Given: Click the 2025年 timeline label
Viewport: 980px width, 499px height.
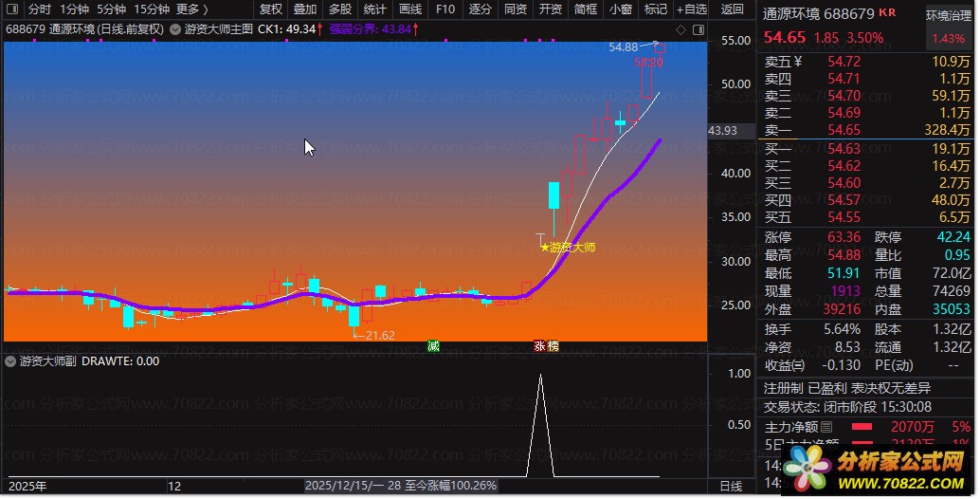Looking at the screenshot, I should (27, 486).
